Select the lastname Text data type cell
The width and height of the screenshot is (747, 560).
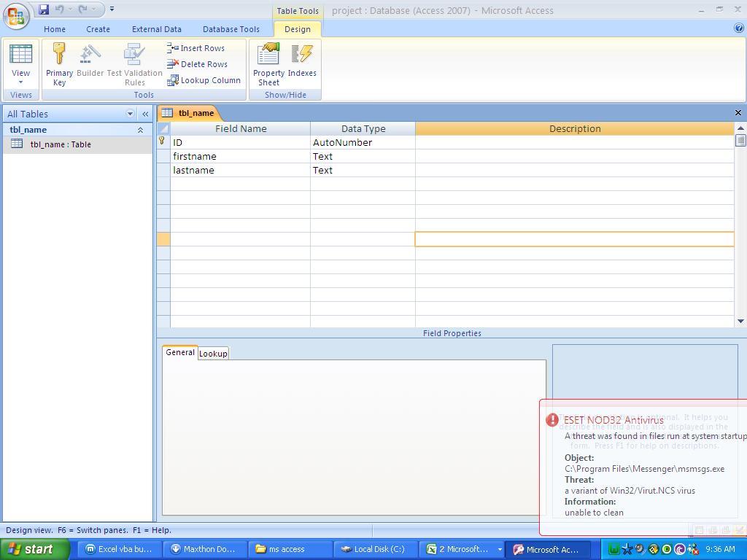point(363,170)
